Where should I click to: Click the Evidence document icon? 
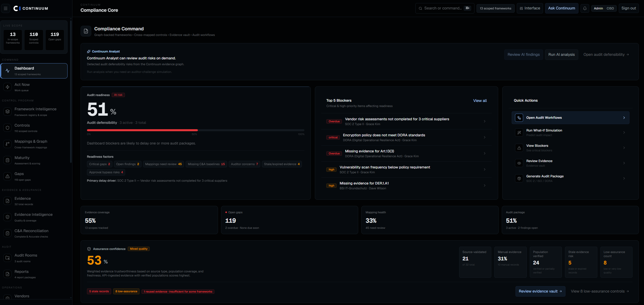(x=7, y=201)
